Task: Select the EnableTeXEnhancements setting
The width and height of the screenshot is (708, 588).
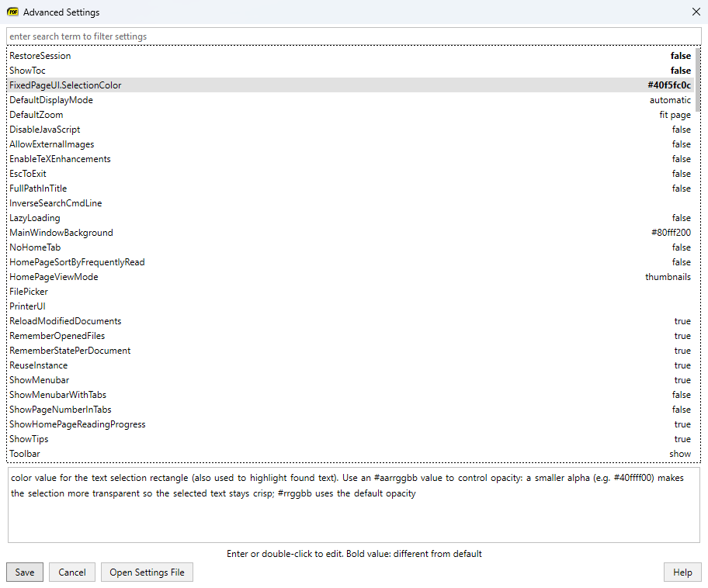Action: click(350, 159)
